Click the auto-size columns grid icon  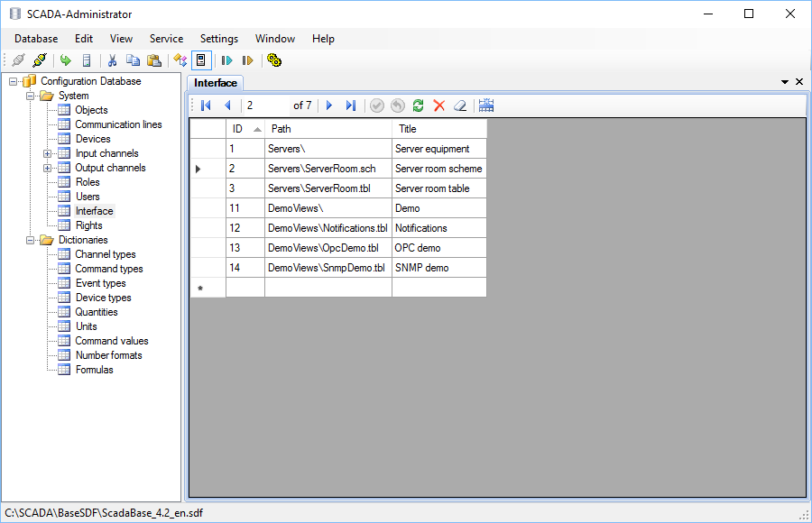tap(486, 106)
